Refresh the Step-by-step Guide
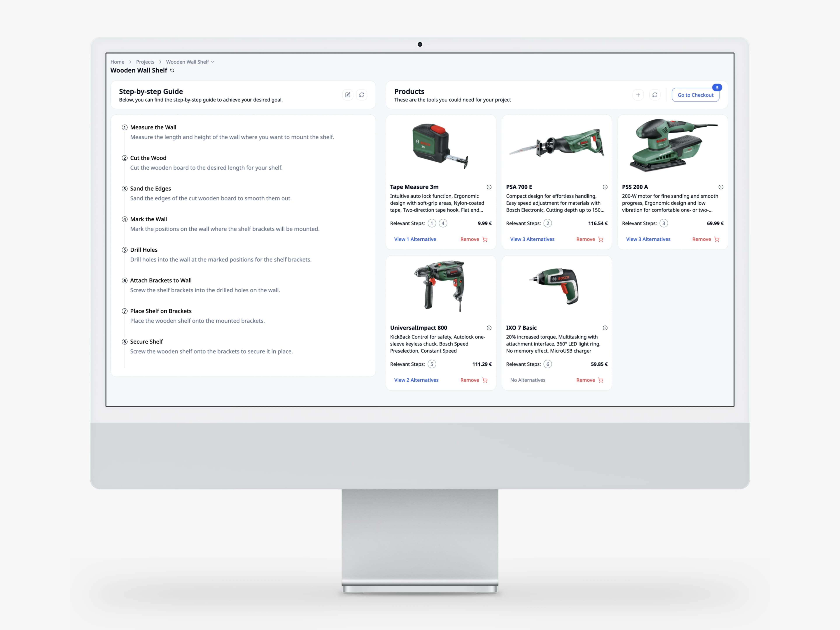The image size is (840, 630). coord(362,95)
